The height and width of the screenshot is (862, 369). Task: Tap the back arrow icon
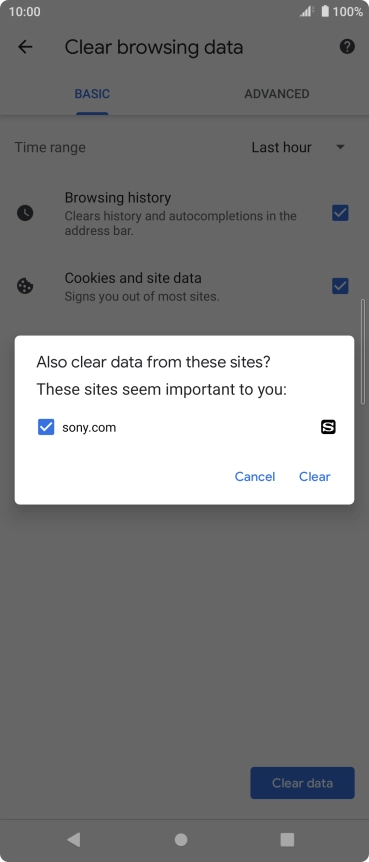click(25, 47)
